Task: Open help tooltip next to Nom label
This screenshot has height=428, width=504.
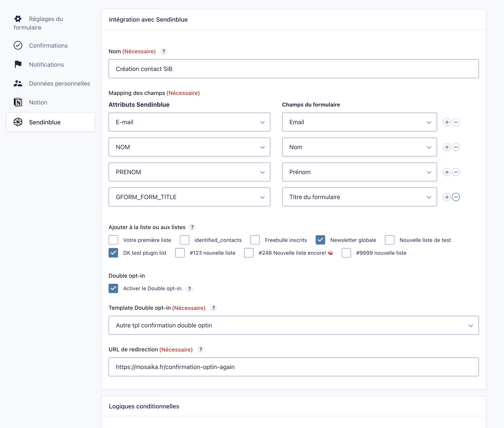Action: pyautogui.click(x=164, y=51)
